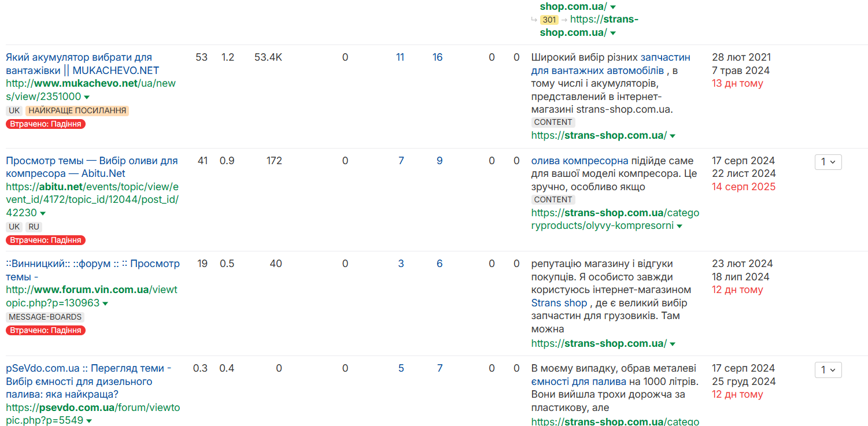Click the 'RU' language tag in abitu row
The width and height of the screenshot is (868, 426).
point(34,227)
